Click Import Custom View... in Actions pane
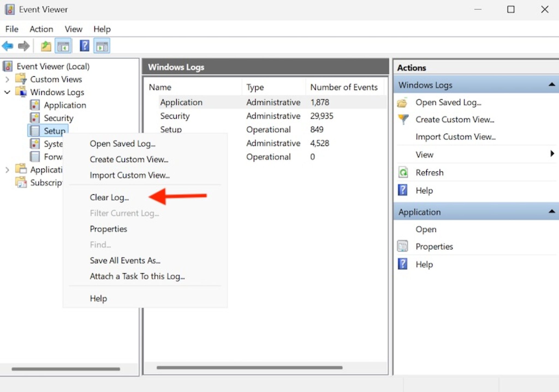The width and height of the screenshot is (559, 392). click(455, 136)
